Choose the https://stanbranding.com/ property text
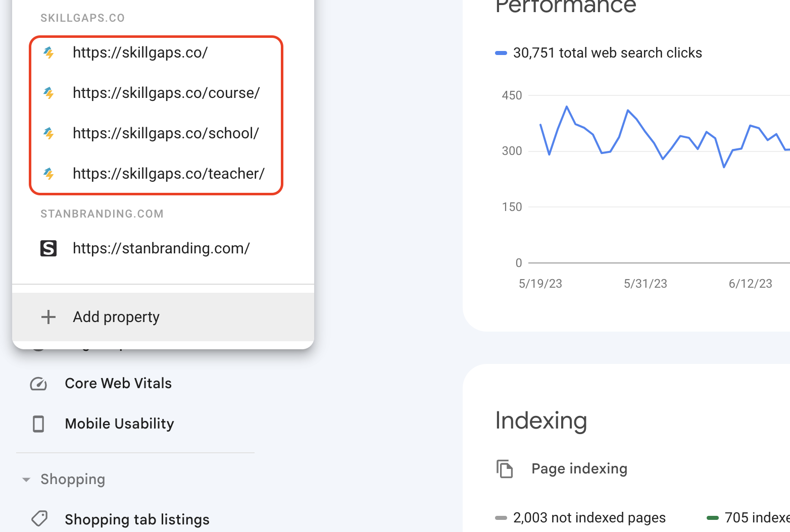790x532 pixels. click(x=161, y=248)
